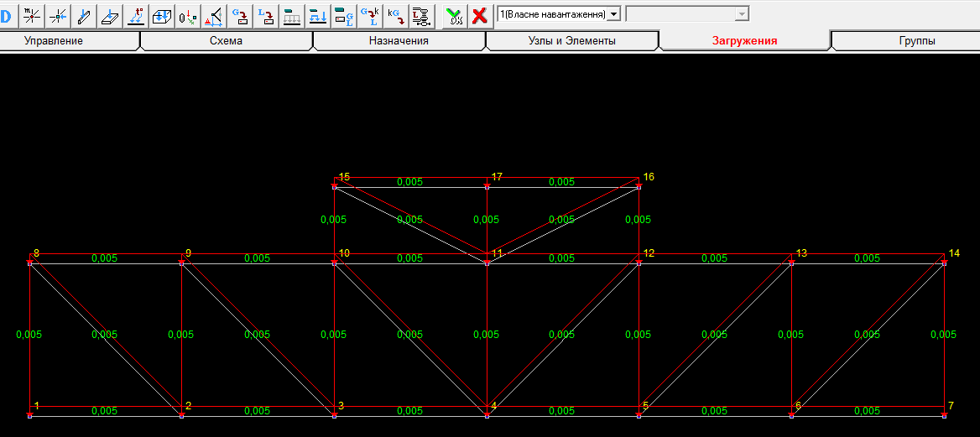
Task: Open the temperature loads tool
Action: coord(136,16)
